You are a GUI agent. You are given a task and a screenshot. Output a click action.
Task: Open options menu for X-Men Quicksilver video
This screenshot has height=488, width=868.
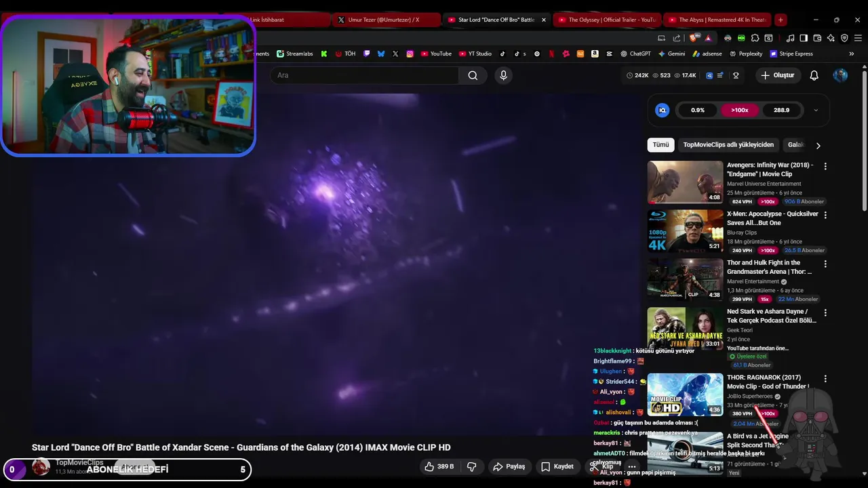pos(825,215)
